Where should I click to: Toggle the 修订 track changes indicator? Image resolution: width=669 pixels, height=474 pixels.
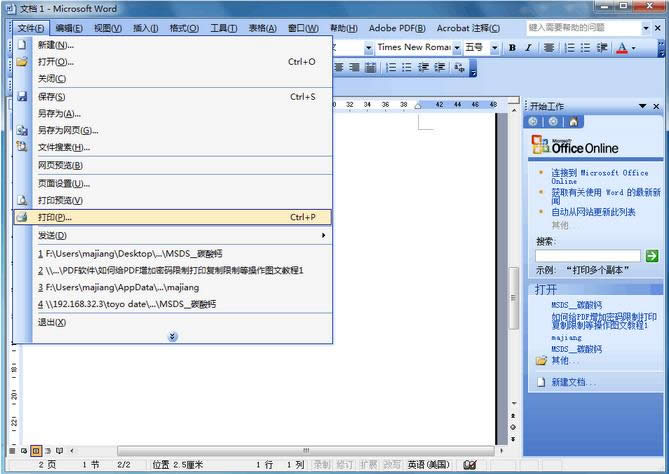point(345,465)
